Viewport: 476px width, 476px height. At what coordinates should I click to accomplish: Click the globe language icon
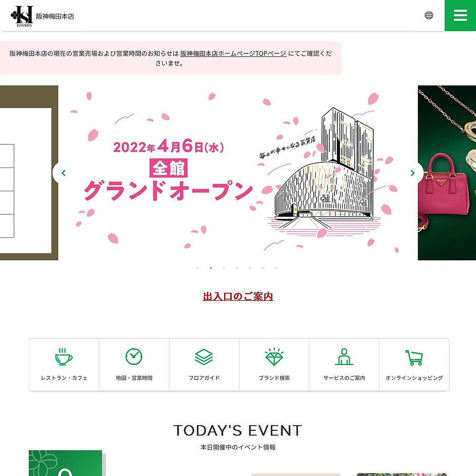pos(429,15)
